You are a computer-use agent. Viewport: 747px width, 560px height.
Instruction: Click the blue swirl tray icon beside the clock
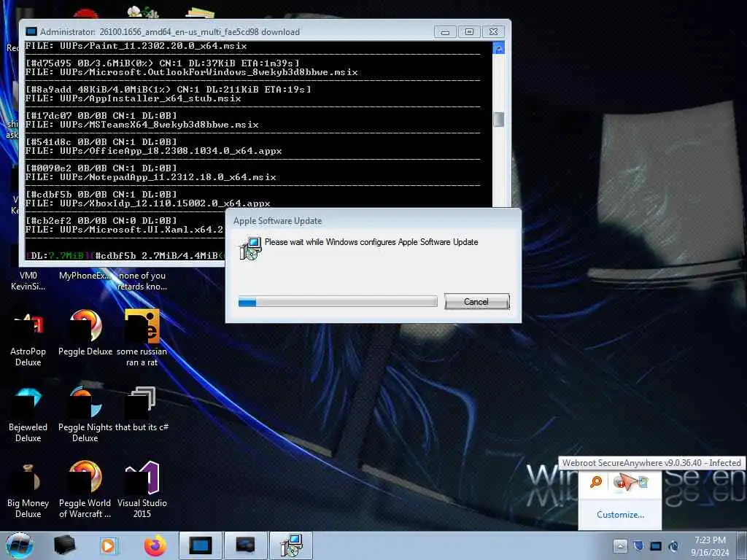coord(673,546)
